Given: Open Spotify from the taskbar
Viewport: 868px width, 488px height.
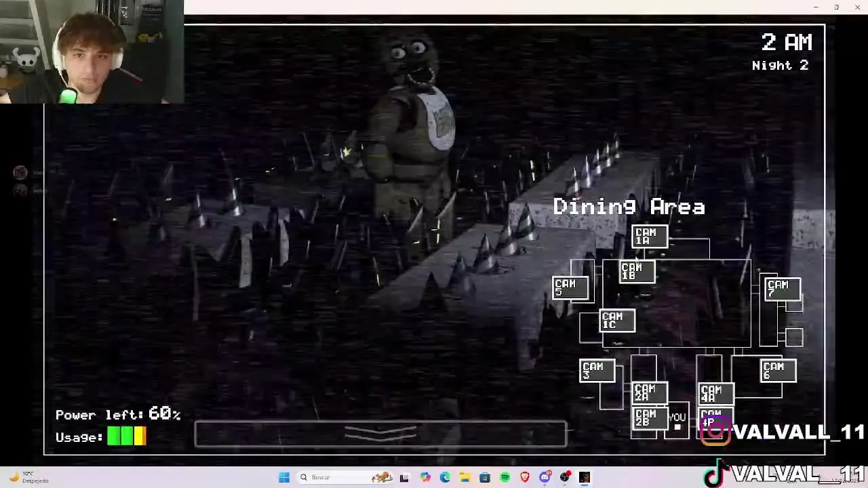Looking at the screenshot, I should [x=505, y=477].
